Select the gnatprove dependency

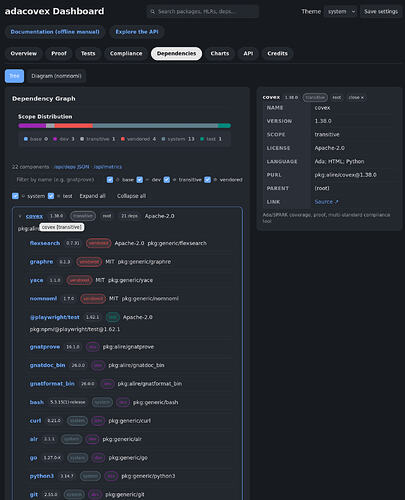(x=45, y=347)
